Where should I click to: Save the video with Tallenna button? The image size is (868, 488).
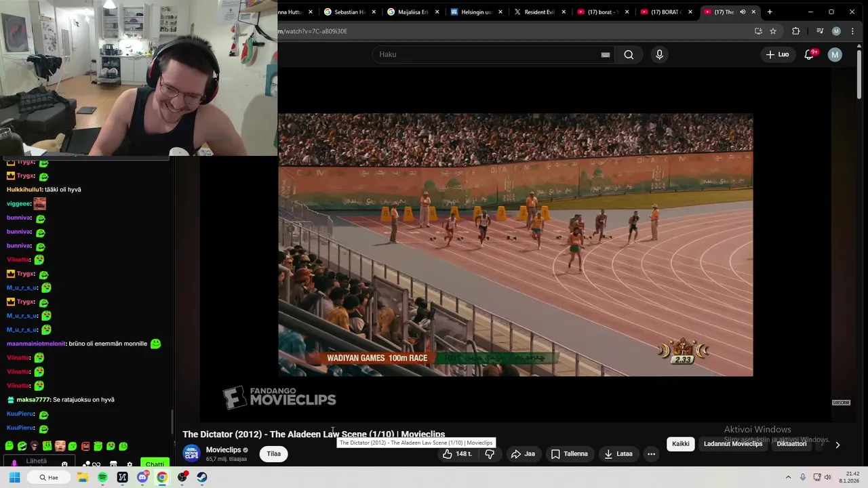click(570, 454)
